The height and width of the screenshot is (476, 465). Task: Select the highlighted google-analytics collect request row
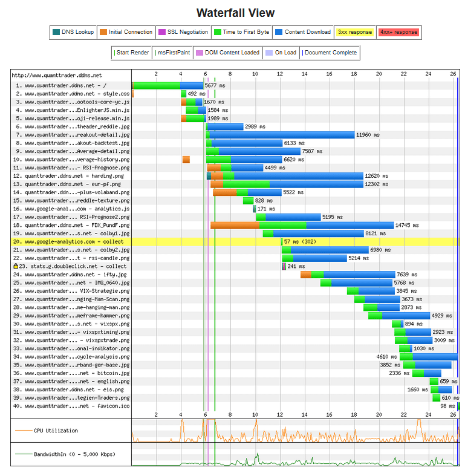pos(70,241)
